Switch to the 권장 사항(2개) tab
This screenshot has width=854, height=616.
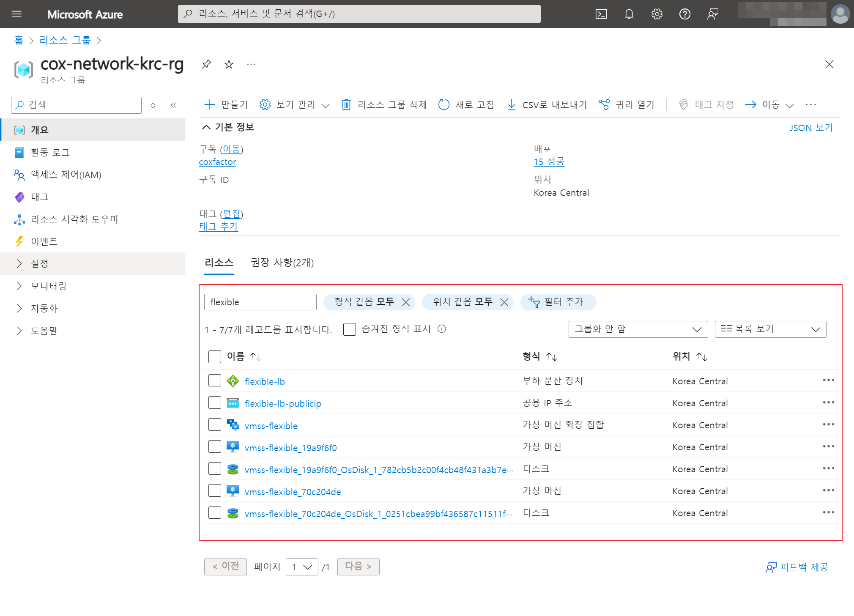click(x=282, y=263)
